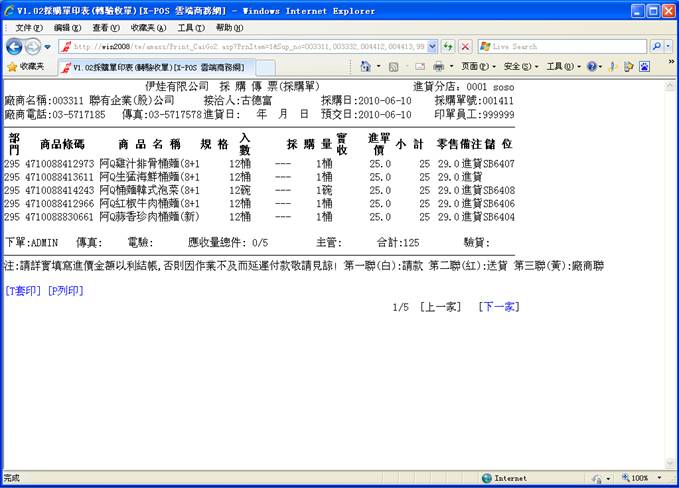679x488 pixels.
Task: Click the [P列印] print link
Action: tap(65, 291)
